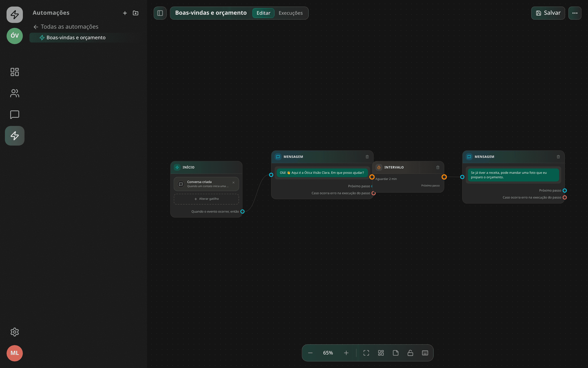Click the Olá! Ótica Visão Clara message bubble
Viewport: 588px width, 368px height.
322,173
